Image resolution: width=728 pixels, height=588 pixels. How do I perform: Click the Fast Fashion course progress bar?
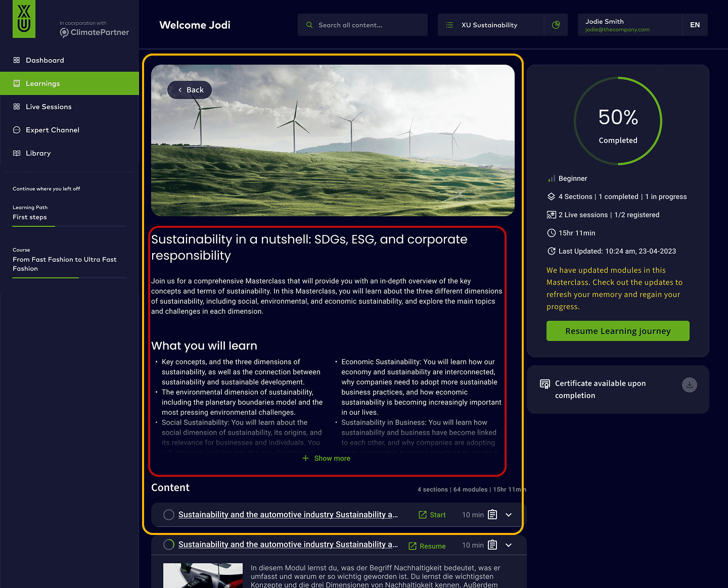click(x=69, y=278)
